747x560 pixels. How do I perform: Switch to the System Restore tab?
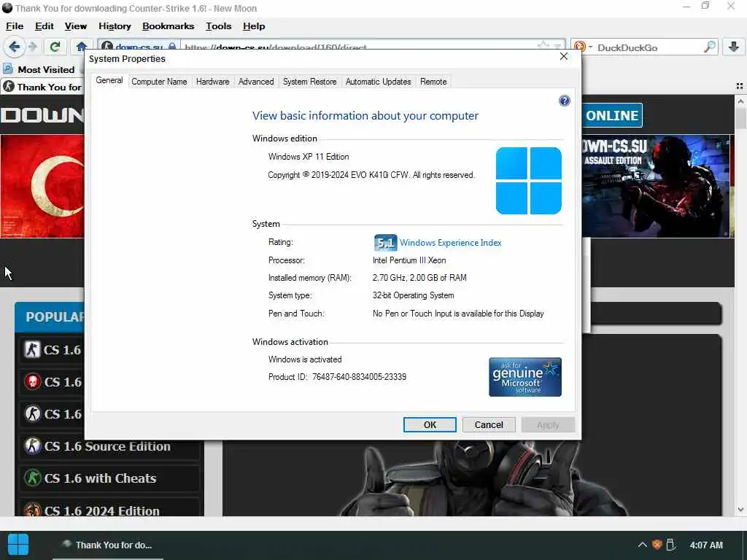(x=309, y=82)
